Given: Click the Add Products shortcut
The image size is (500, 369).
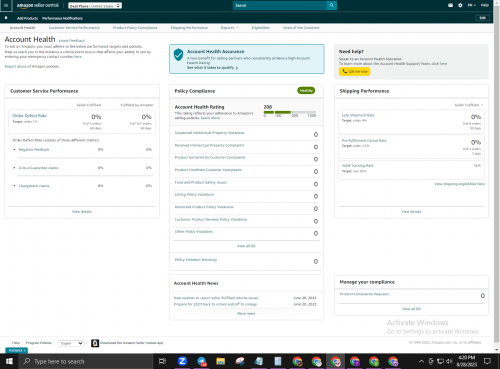Looking at the screenshot, I should coord(27,18).
